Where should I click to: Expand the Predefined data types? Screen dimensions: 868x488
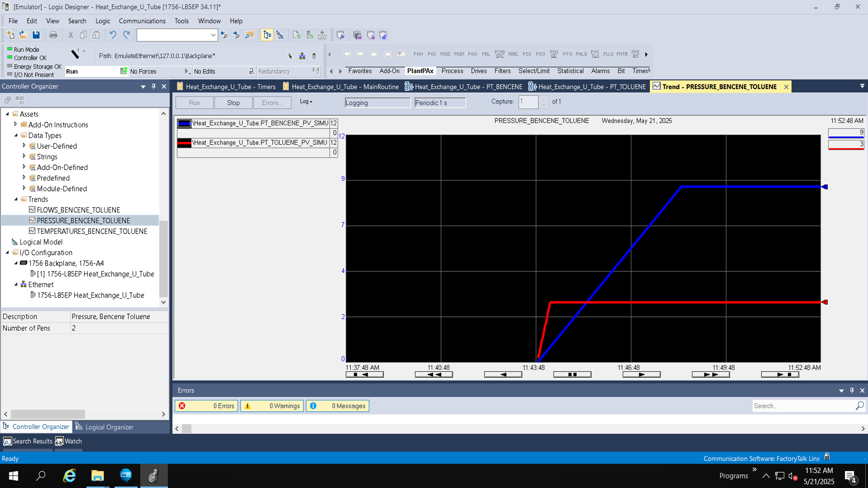[x=24, y=177]
